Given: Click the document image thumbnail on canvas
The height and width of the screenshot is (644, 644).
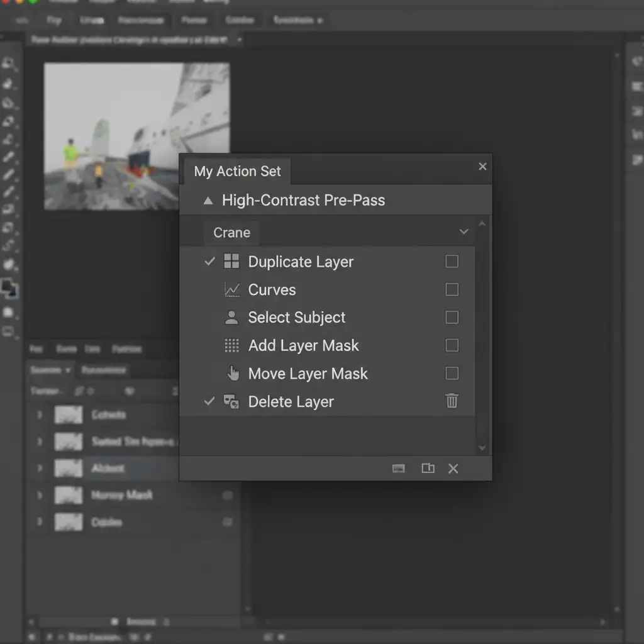Looking at the screenshot, I should [x=136, y=136].
